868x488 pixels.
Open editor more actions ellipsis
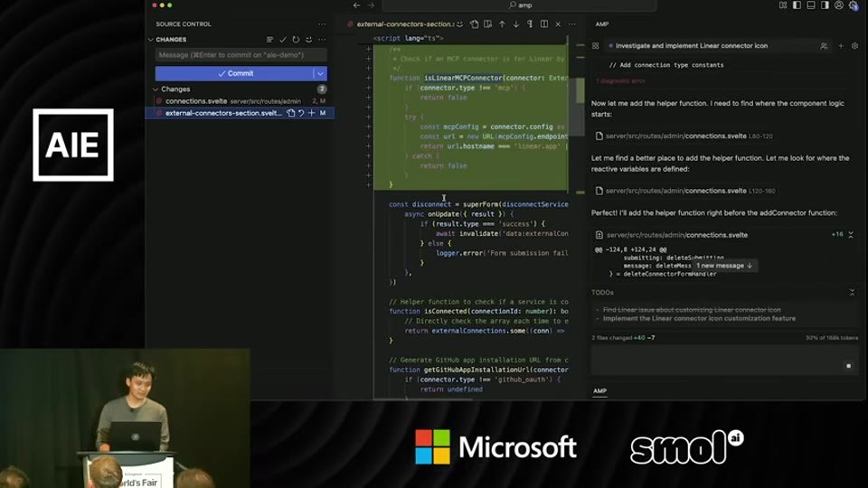(571, 24)
